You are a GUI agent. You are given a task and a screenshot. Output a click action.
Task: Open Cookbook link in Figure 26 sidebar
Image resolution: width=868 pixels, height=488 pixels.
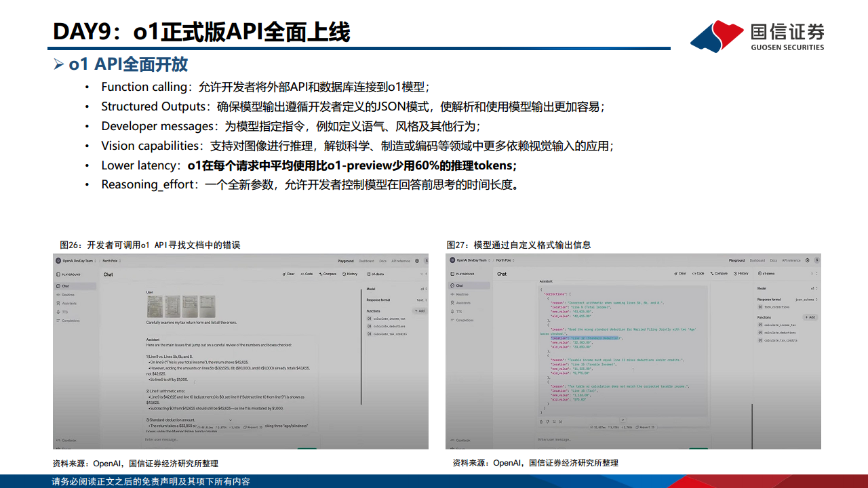(66, 441)
